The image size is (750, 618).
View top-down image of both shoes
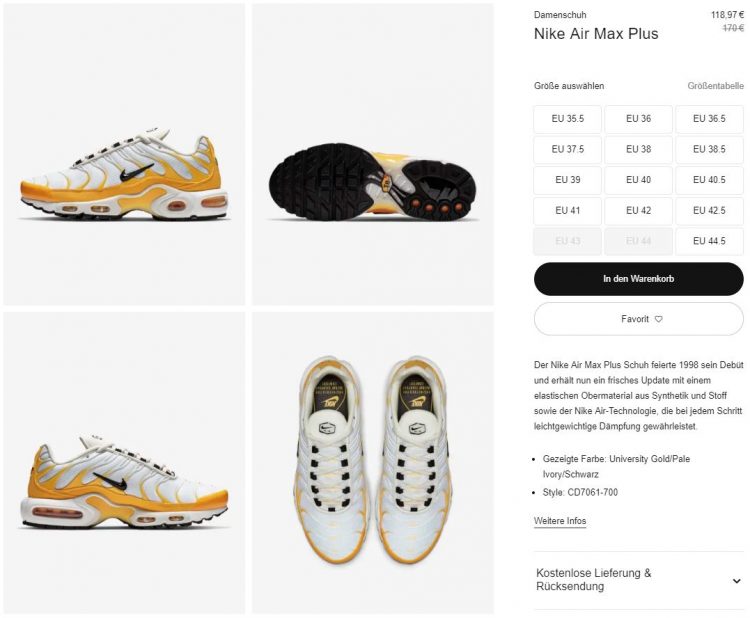click(x=373, y=463)
